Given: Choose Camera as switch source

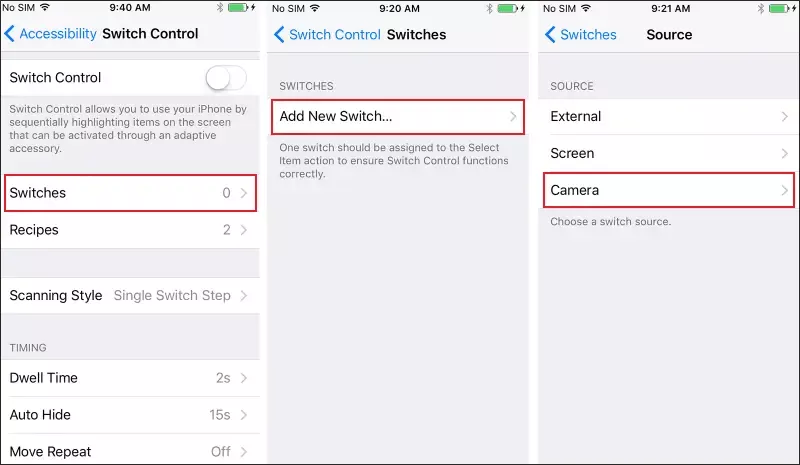Looking at the screenshot, I should click(668, 190).
